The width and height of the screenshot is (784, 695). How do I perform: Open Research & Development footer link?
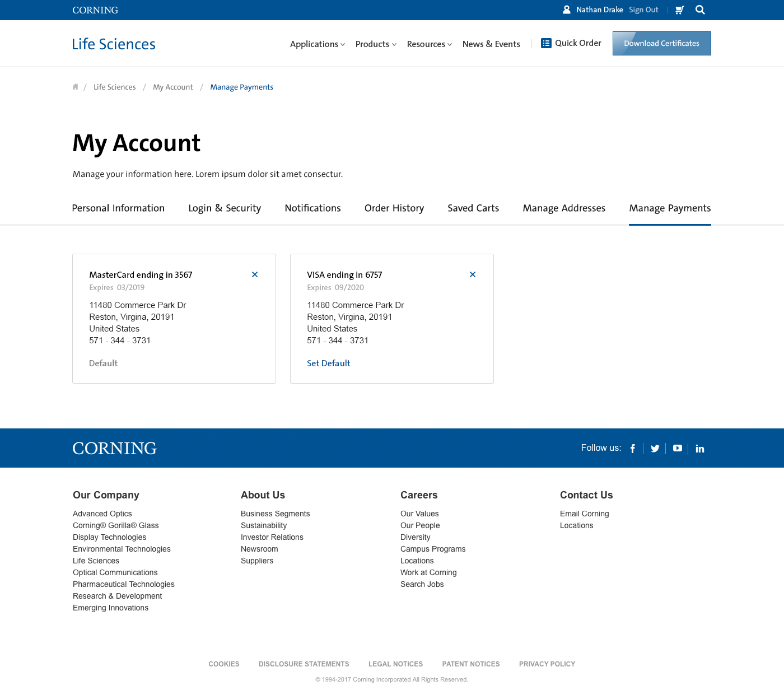tap(118, 596)
